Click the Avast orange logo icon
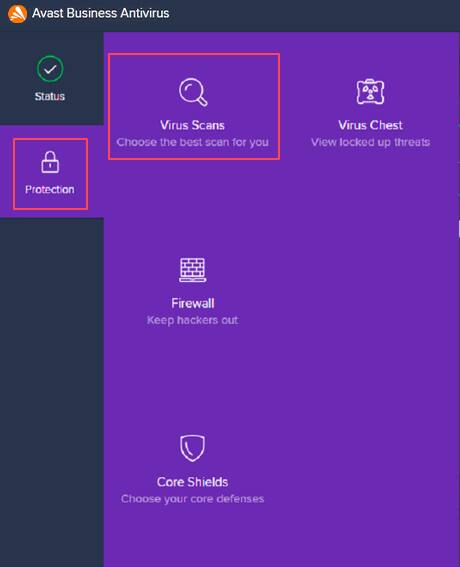This screenshot has height=567, width=460. coord(17,14)
